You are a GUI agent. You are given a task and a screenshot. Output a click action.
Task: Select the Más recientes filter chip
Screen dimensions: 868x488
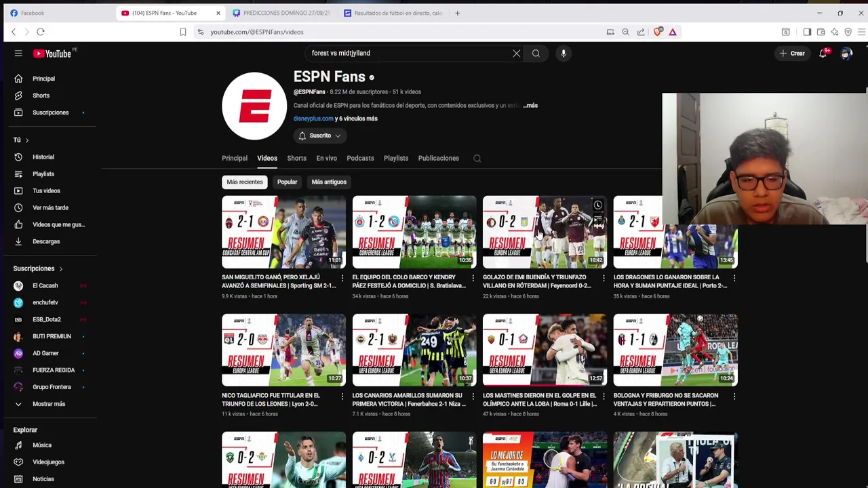point(245,182)
